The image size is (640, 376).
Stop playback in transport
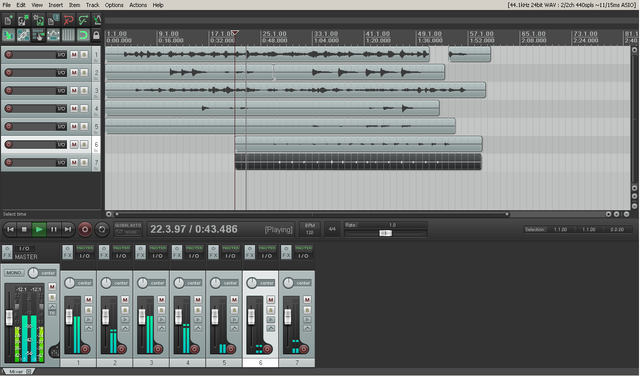pos(24,229)
